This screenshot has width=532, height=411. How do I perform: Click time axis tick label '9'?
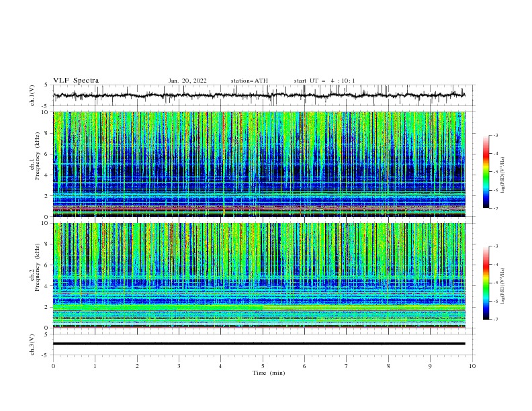pyautogui.click(x=430, y=366)
